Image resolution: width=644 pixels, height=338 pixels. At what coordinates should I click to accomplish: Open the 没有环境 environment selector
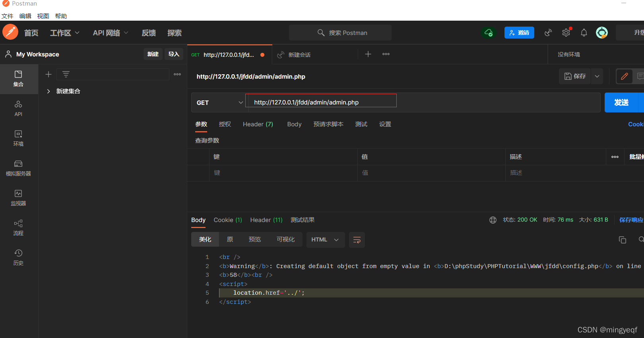[x=569, y=54]
